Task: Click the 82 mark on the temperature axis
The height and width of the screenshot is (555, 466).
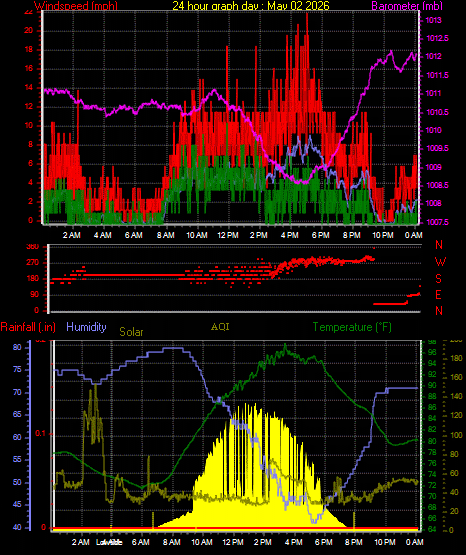Action: tap(432, 430)
